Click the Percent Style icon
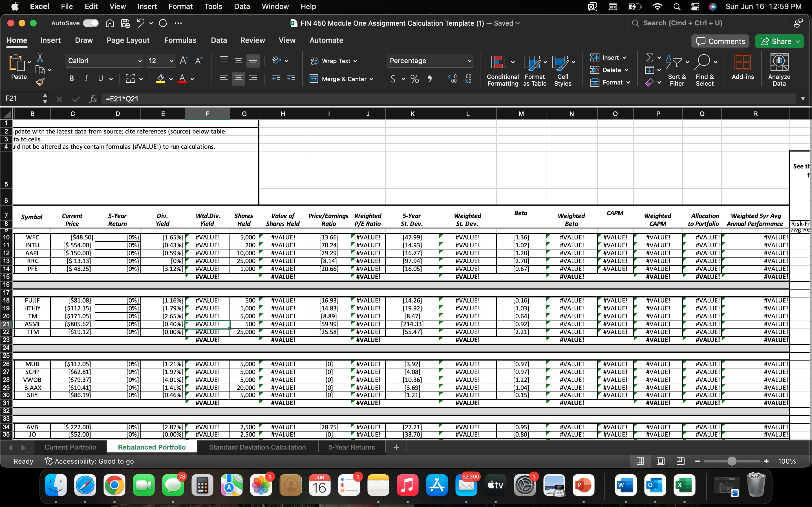This screenshot has height=507, width=812. point(415,79)
